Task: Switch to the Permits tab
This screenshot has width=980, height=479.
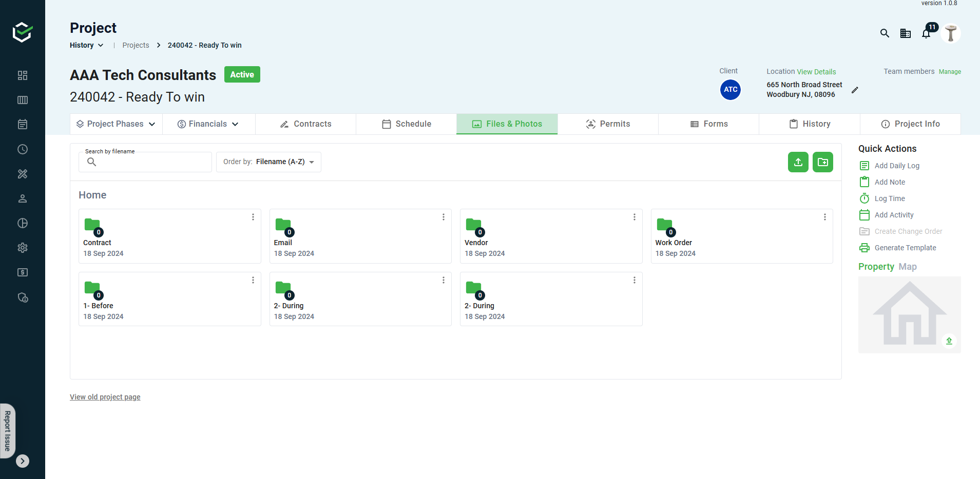Action: [608, 124]
